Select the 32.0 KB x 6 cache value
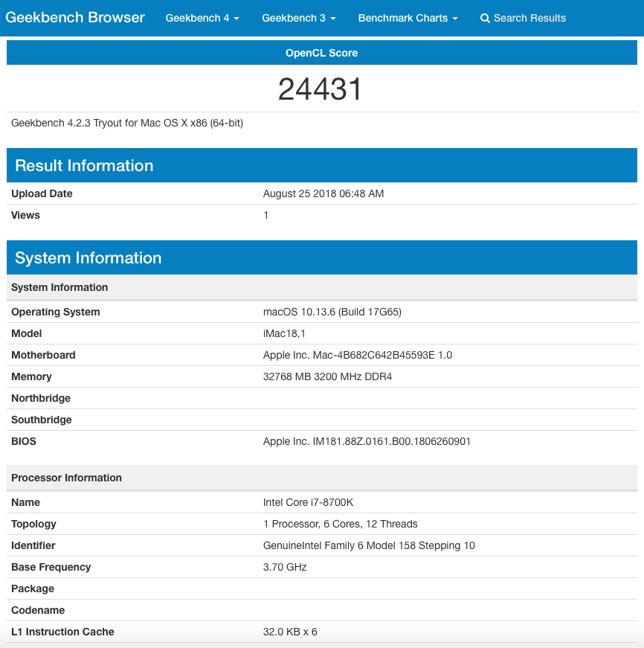 tap(290, 632)
